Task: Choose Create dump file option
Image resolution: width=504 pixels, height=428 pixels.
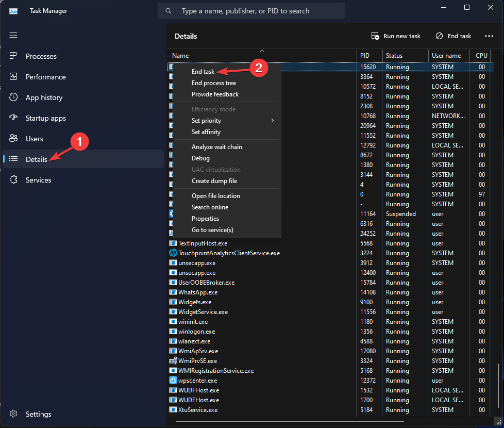Action: 214,180
